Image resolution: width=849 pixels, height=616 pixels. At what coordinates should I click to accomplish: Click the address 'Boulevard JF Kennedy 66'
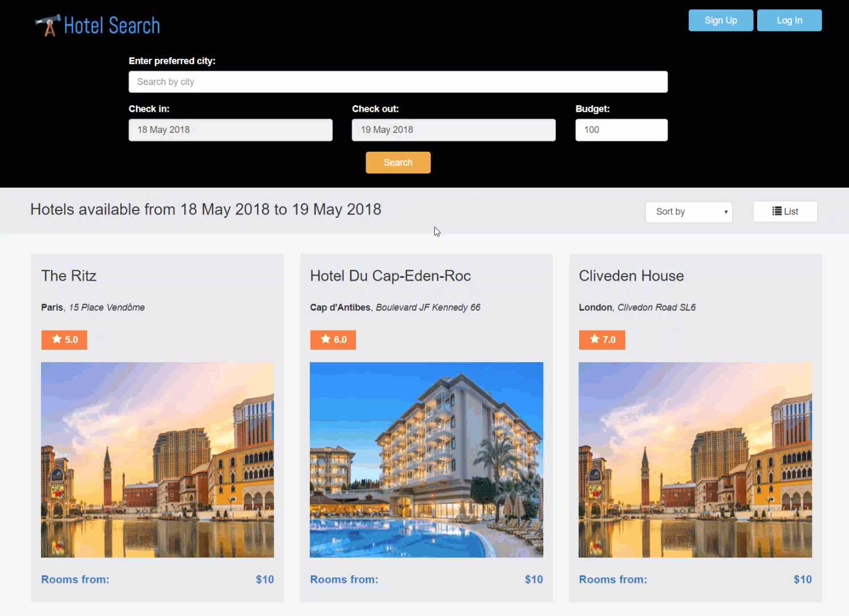[x=428, y=307]
